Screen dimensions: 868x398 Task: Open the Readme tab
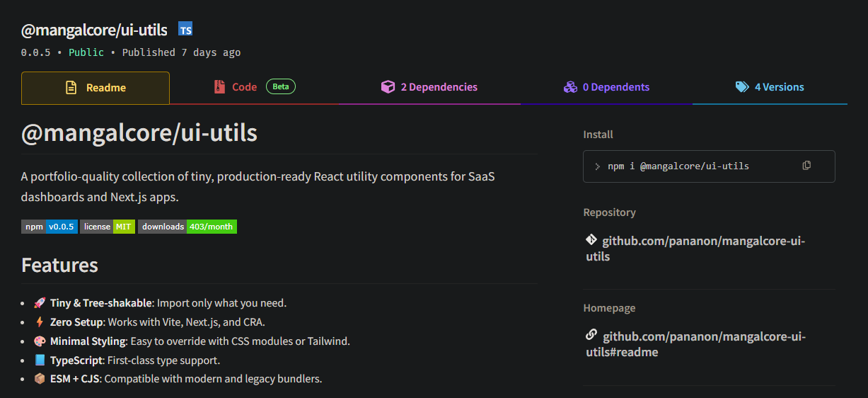[96, 88]
